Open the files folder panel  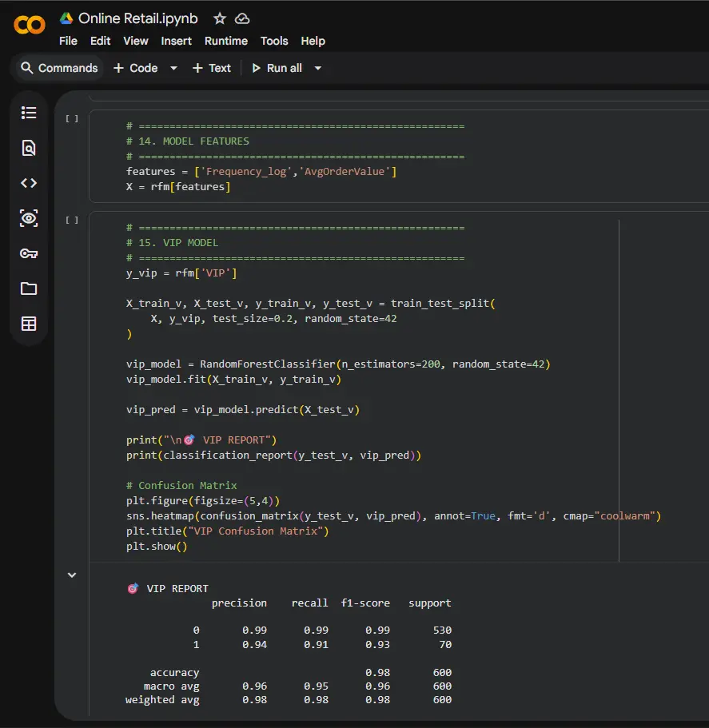pos(29,288)
